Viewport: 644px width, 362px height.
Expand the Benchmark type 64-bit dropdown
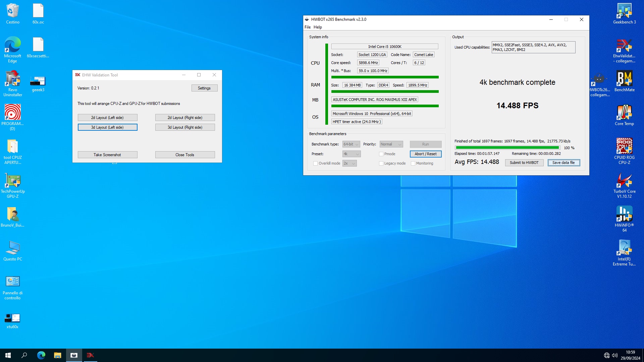pos(351,144)
